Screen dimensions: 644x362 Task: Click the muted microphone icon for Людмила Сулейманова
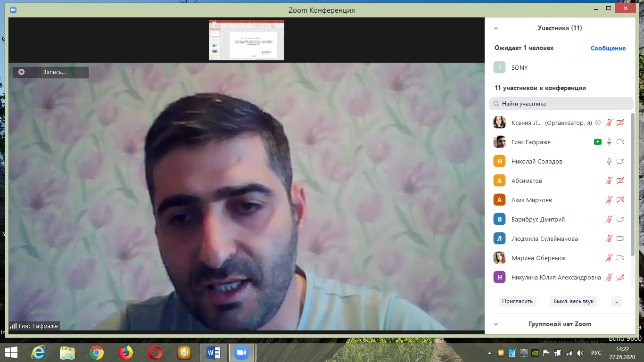coord(609,239)
